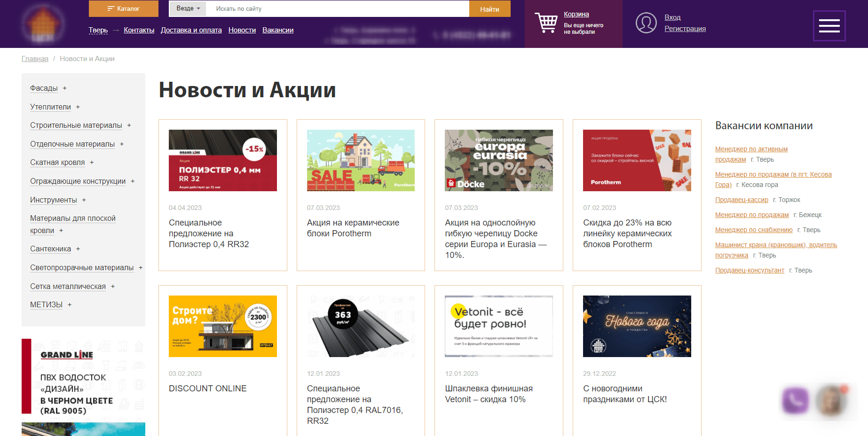The image size is (868, 436).
Task: Open the Корзина link
Action: click(576, 14)
